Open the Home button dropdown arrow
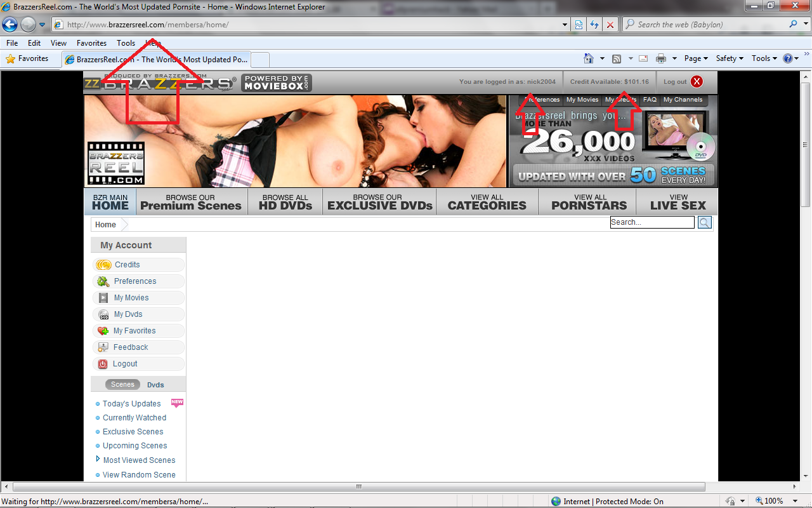 click(602, 58)
